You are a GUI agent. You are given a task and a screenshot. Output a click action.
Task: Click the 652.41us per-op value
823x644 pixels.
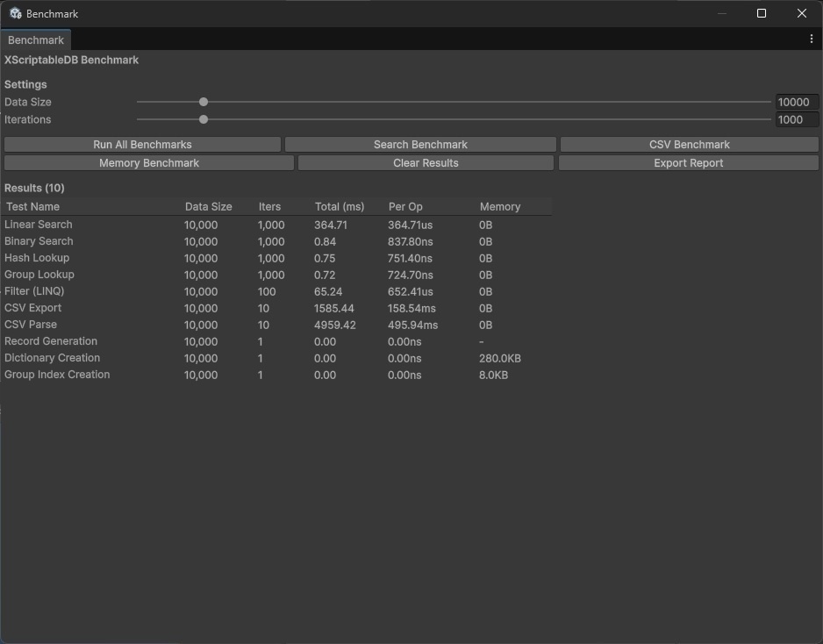pyautogui.click(x=410, y=292)
